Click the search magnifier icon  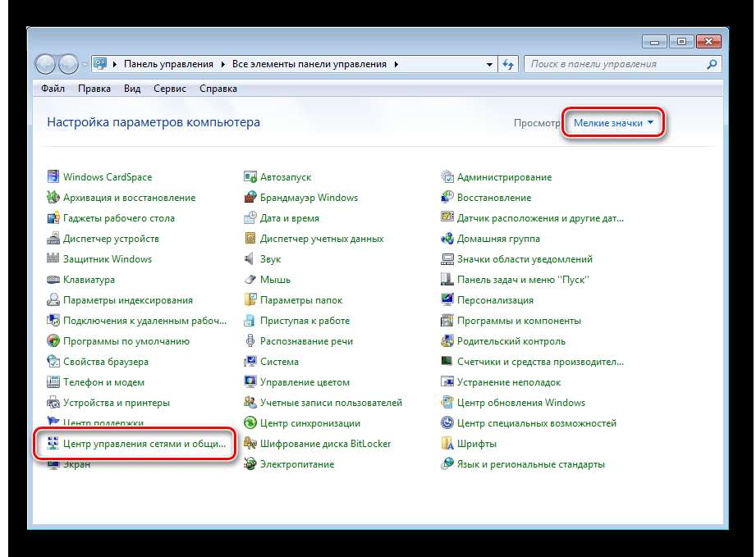coord(712,64)
